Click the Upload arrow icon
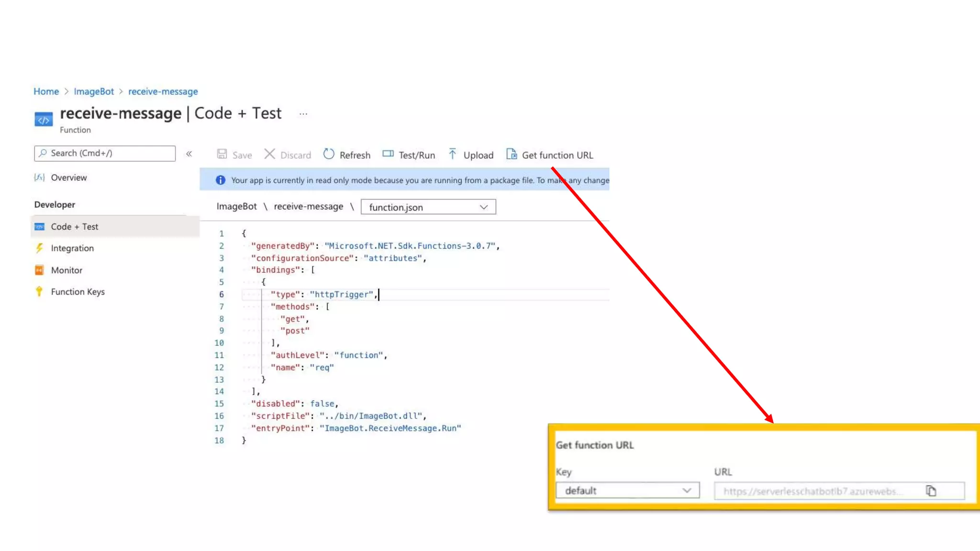Viewport: 980px width, 551px height. coord(452,154)
